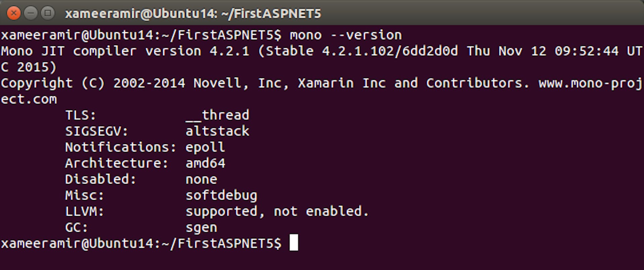Click the 'amd64' Architecture value

click(x=205, y=163)
